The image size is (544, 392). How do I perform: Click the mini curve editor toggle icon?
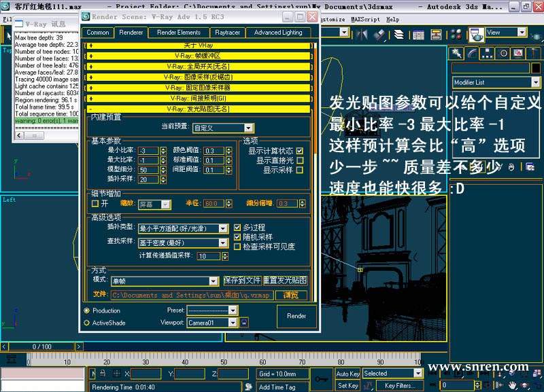tap(12, 359)
